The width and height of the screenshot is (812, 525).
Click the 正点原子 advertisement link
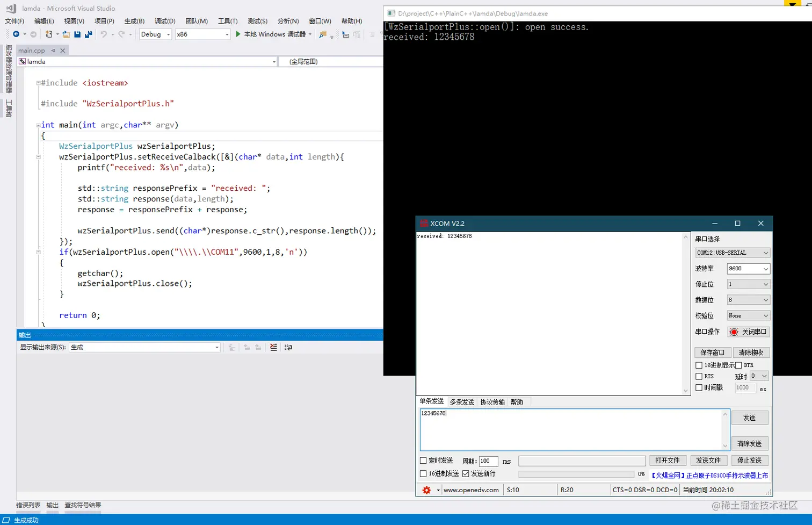click(x=709, y=475)
